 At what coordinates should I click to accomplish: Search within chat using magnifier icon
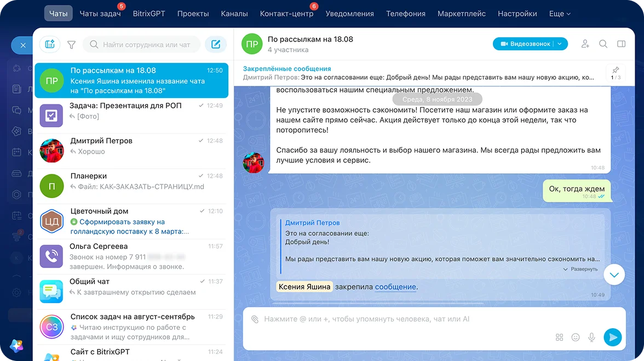(603, 44)
